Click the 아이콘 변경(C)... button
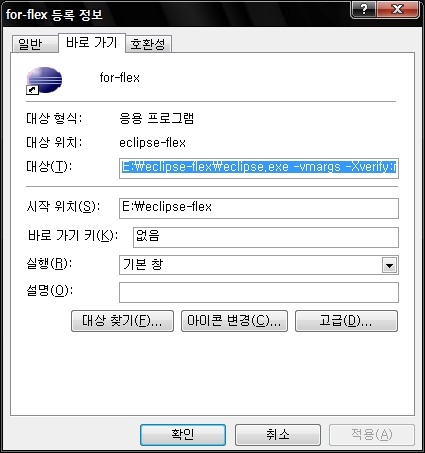Viewport: 425px width, 453px height. (234, 321)
